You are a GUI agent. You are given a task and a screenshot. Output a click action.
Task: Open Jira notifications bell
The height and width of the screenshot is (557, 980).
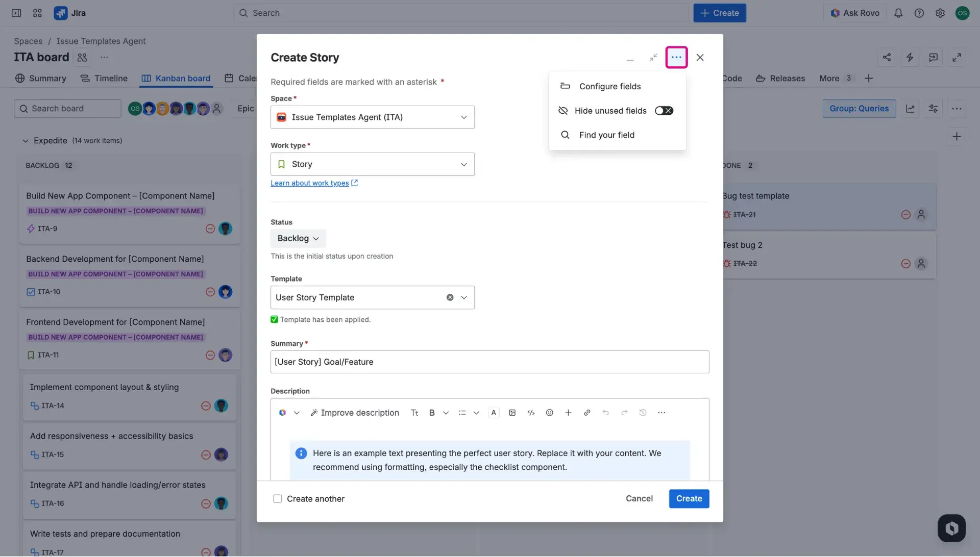click(x=899, y=13)
